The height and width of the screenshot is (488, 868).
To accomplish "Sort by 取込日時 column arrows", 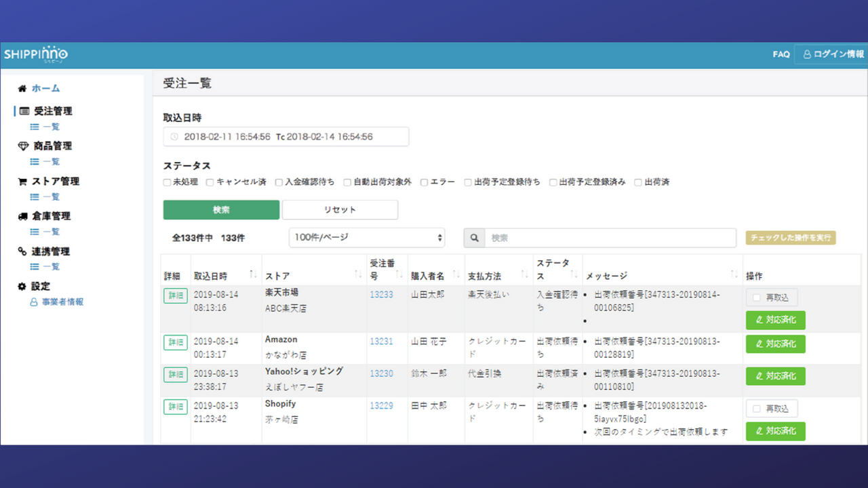I will coord(253,274).
